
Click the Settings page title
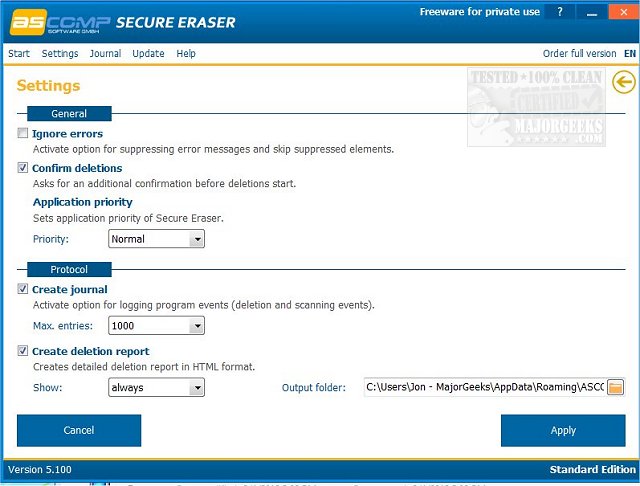49,86
